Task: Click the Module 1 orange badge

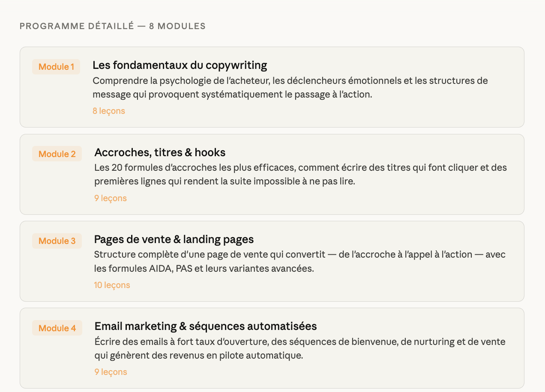Action: 56,67
